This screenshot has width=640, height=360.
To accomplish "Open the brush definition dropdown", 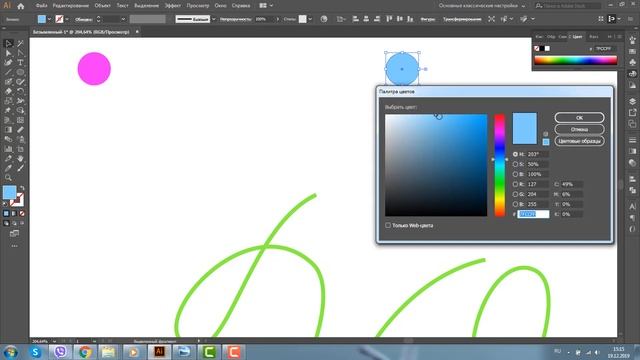I will [x=213, y=19].
